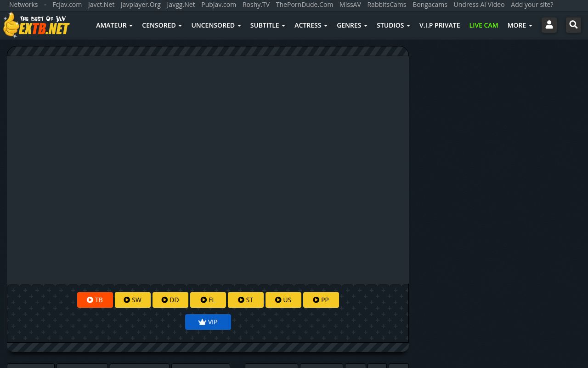
Task: Select the TB server play button
Action: click(x=95, y=300)
